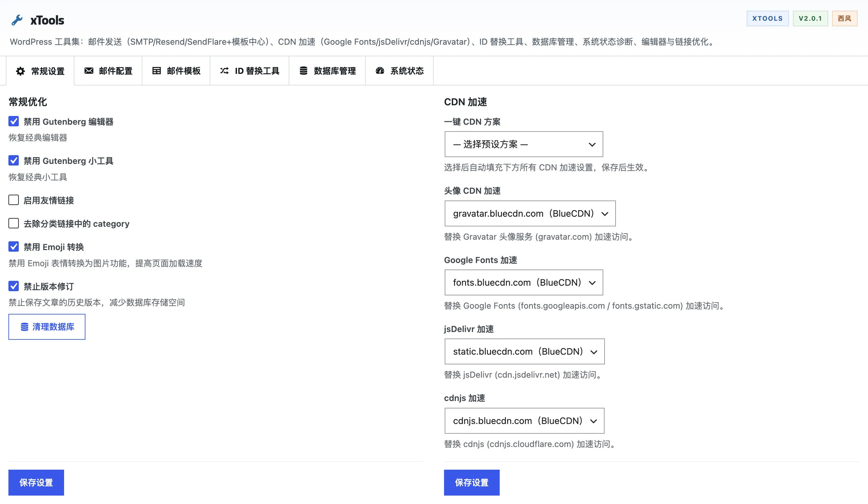Save settings under CDN 加速 section
The width and height of the screenshot is (868, 504).
coord(472,482)
